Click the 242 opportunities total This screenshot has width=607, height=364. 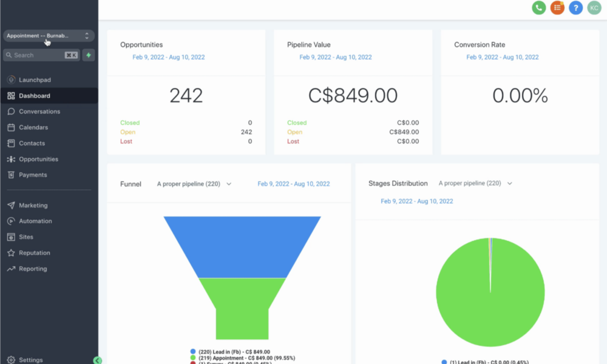click(186, 95)
